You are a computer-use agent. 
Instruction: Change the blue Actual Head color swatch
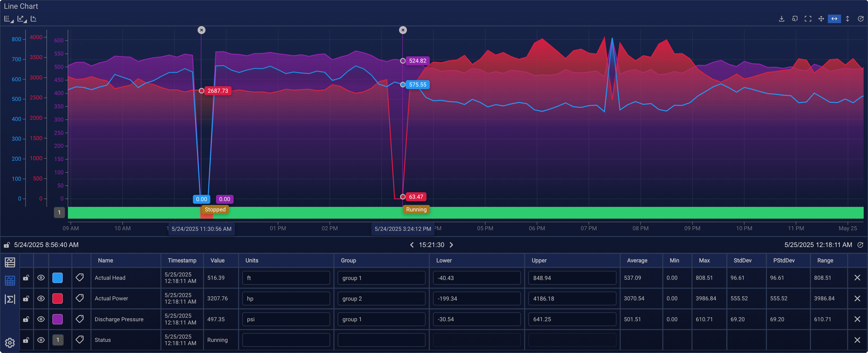(58, 278)
